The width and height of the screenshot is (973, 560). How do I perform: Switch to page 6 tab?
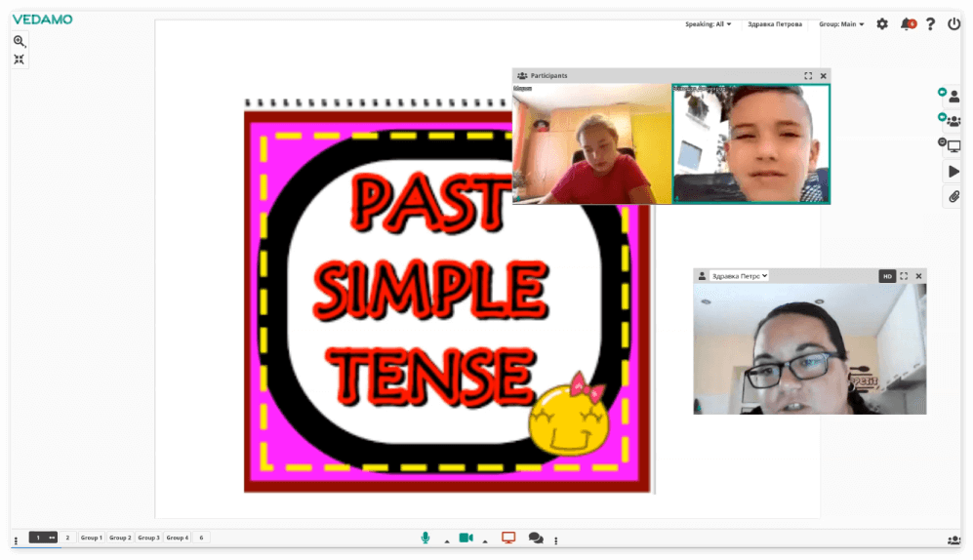pyautogui.click(x=201, y=538)
